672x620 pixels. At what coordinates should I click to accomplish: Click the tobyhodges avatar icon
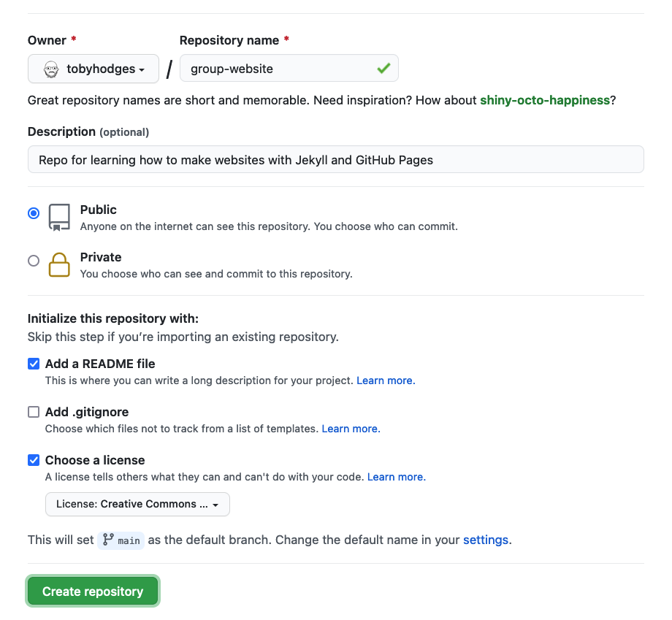[51, 69]
